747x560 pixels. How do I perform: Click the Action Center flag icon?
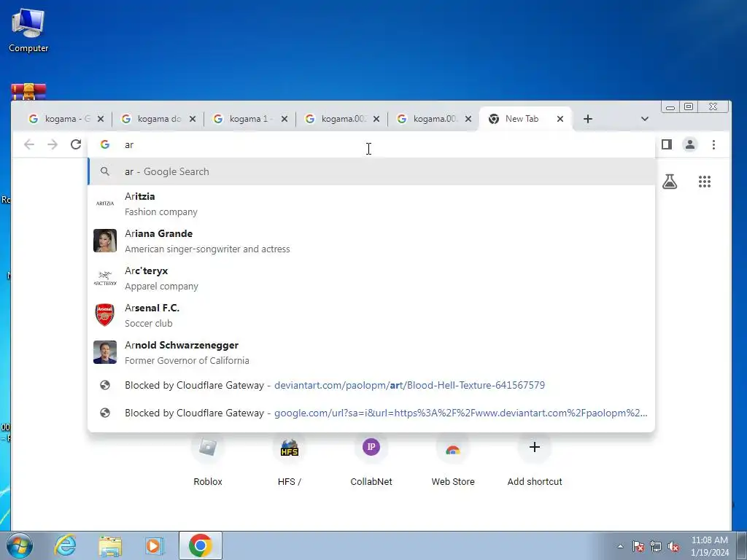pyautogui.click(x=638, y=546)
